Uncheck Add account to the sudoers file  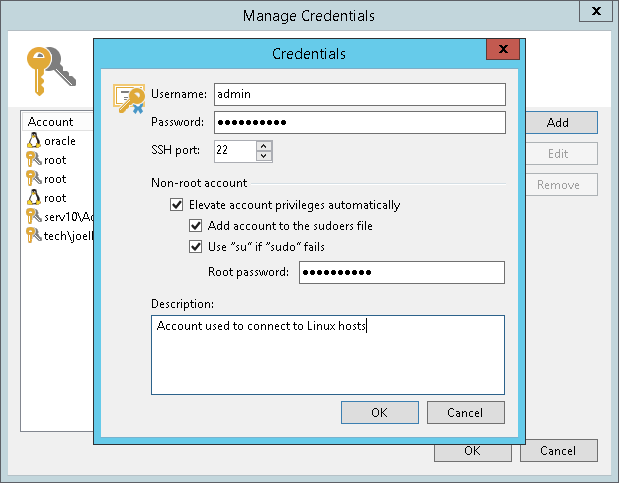196,226
